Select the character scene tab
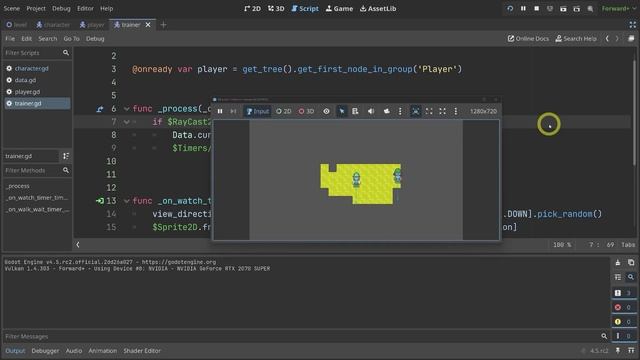Viewport: 640px width, 360px height. (x=53, y=25)
